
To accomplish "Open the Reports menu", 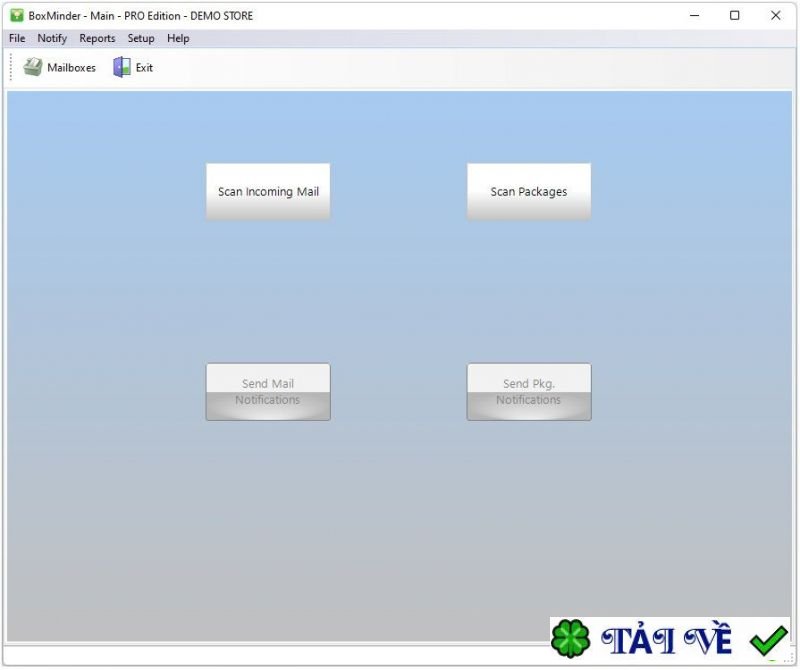I will [96, 38].
